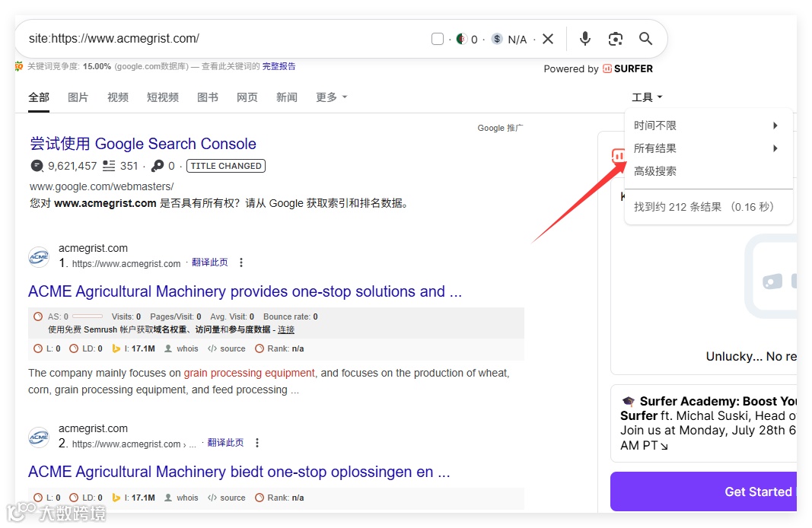Click acmegrist.com favicon of result 1

click(39, 256)
